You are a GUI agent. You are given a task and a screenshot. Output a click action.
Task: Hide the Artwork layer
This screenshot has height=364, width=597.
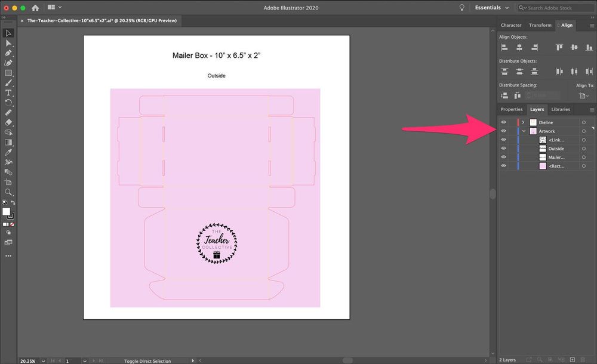[503, 131]
